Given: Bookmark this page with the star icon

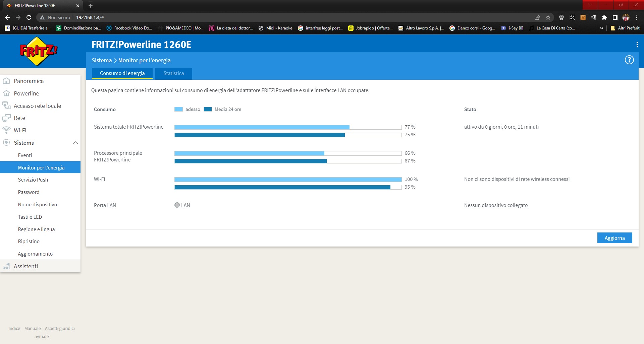Looking at the screenshot, I should pyautogui.click(x=548, y=17).
